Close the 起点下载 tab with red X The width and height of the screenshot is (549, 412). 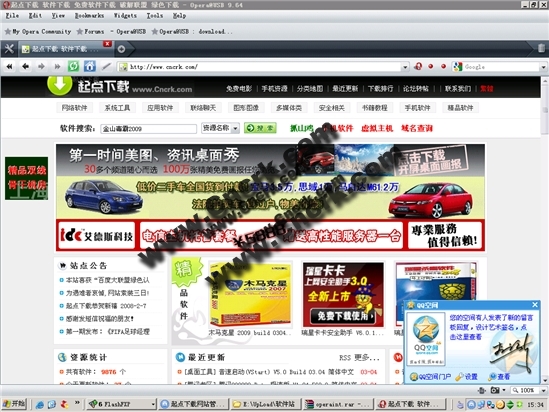tap(107, 44)
